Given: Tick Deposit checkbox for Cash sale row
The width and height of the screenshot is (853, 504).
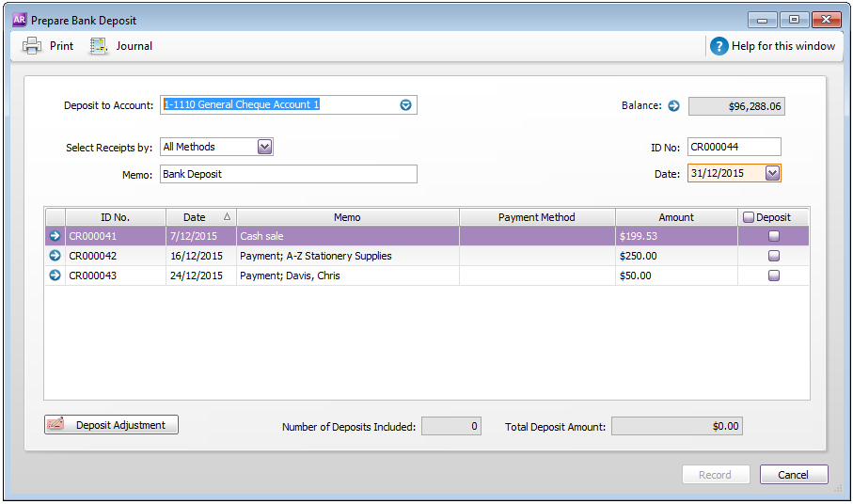Looking at the screenshot, I should 774,236.
